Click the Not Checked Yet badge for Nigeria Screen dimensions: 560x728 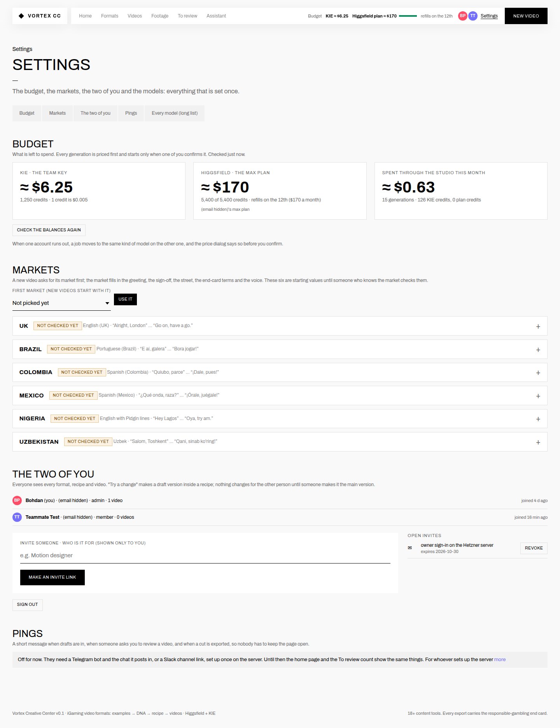75,419
